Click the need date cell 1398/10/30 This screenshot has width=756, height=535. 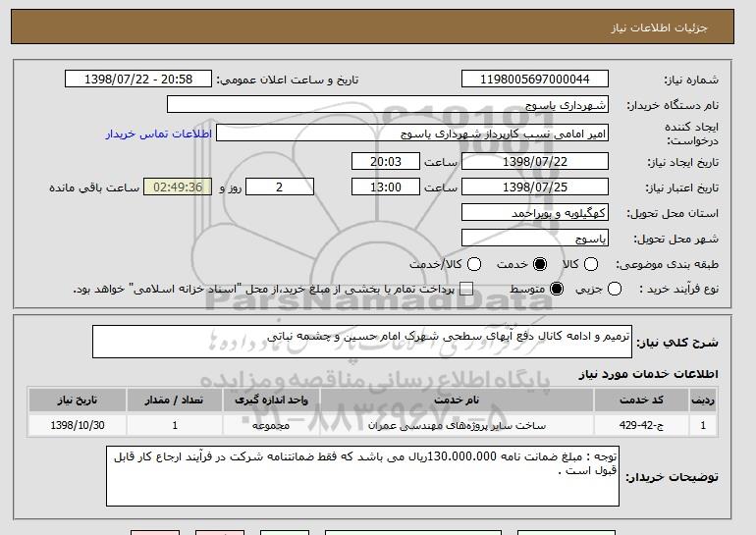coord(78,426)
